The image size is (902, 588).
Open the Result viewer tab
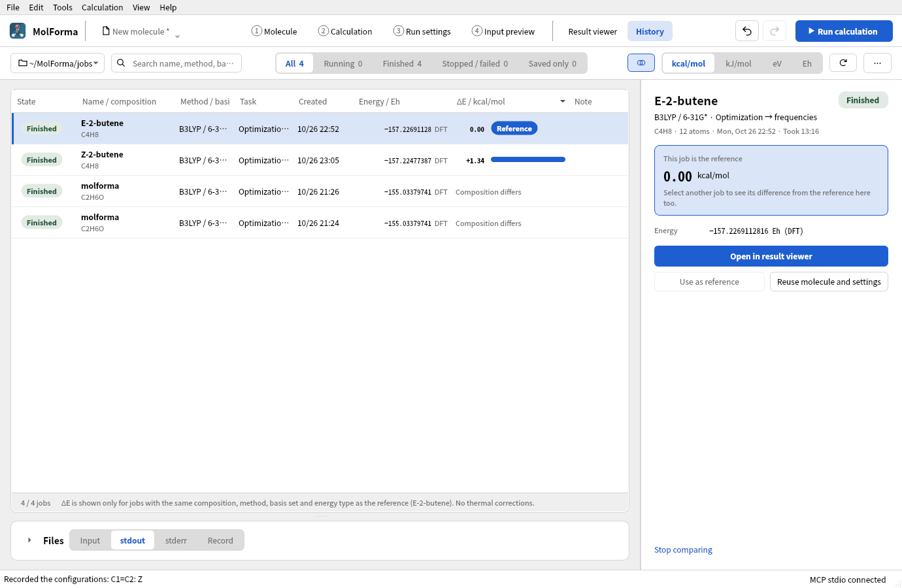pos(592,31)
